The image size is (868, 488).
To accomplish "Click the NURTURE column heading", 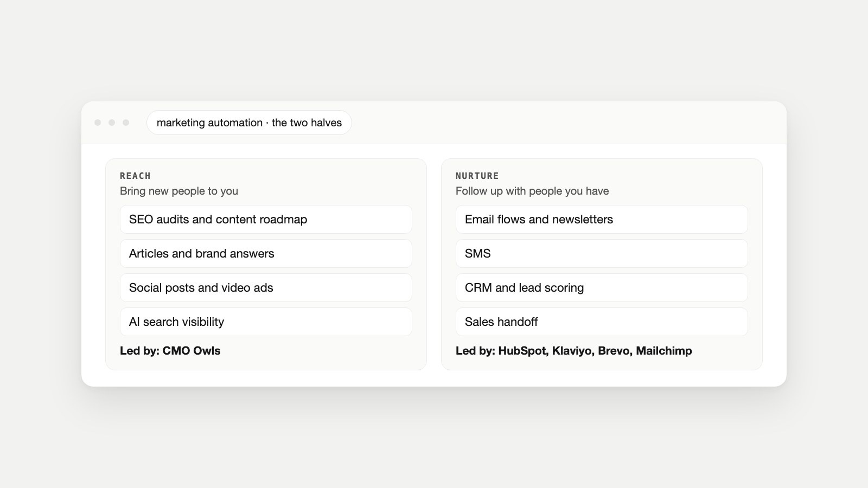I will click(477, 176).
